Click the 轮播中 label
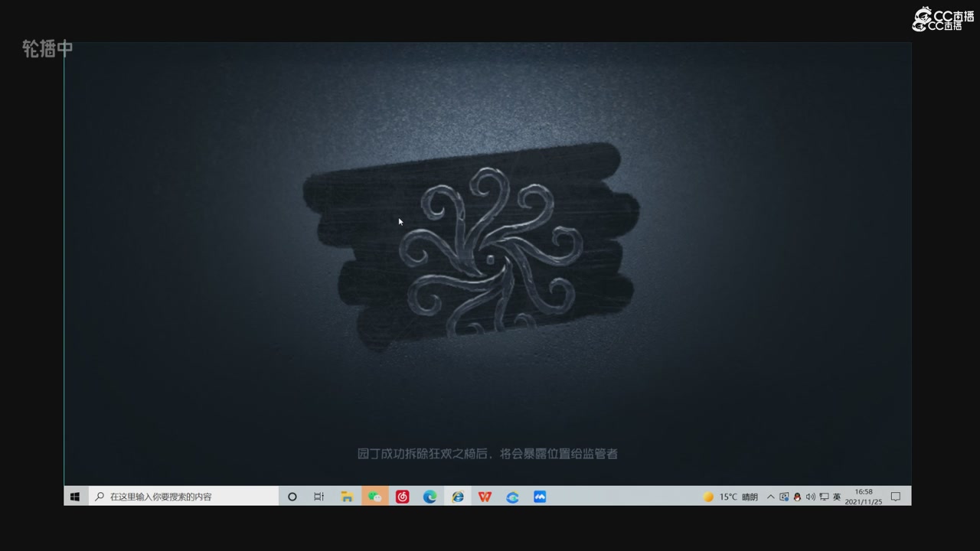 click(x=47, y=48)
